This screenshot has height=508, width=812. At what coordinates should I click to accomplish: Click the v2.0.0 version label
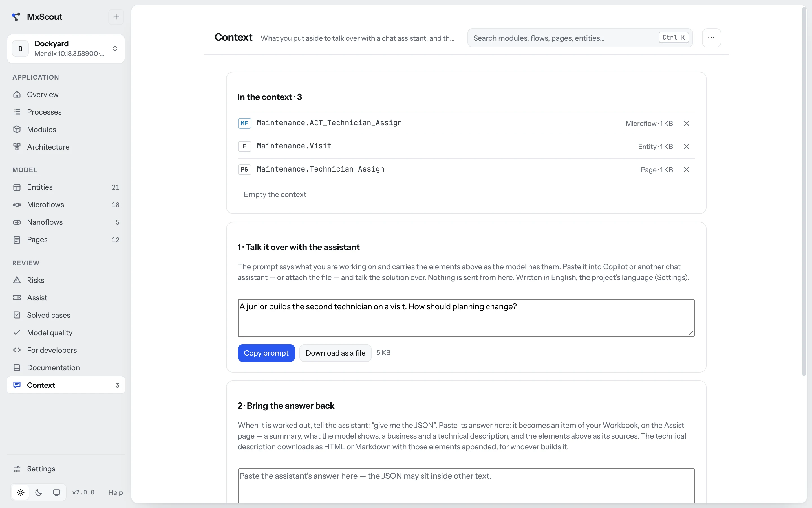pyautogui.click(x=83, y=492)
